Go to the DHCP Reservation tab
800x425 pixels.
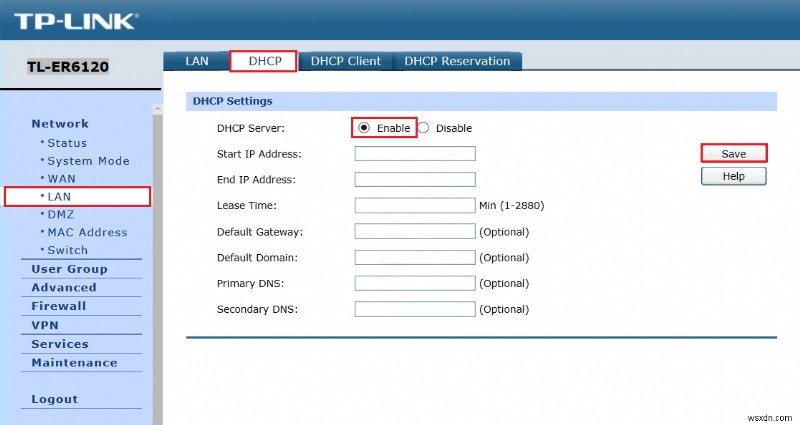(457, 61)
